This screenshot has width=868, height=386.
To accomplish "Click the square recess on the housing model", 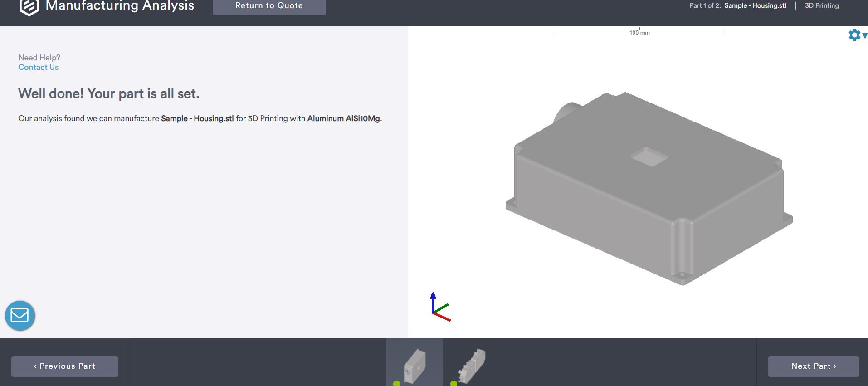I will 649,156.
